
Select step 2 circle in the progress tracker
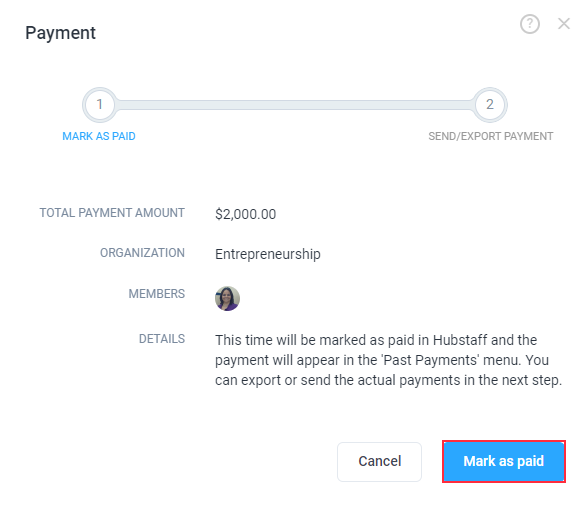point(490,105)
